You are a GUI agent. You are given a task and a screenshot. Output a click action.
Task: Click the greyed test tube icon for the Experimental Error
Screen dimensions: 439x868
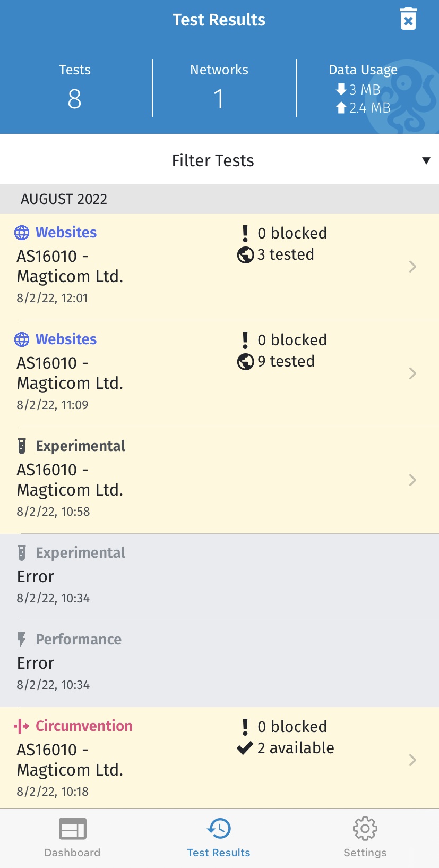coord(22,553)
